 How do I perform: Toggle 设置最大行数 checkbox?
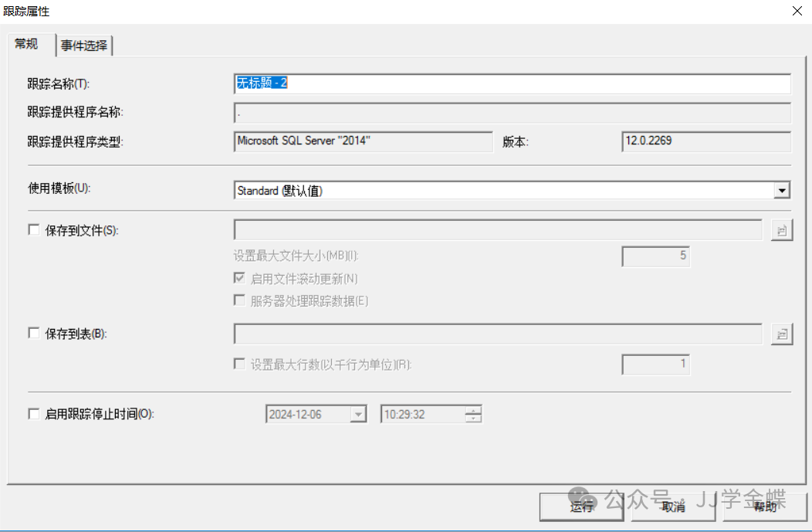(239, 364)
